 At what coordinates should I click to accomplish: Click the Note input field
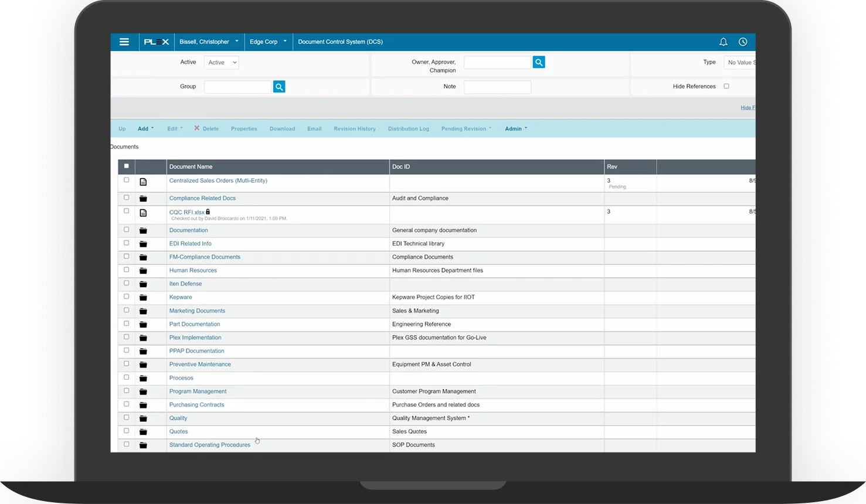tap(497, 87)
